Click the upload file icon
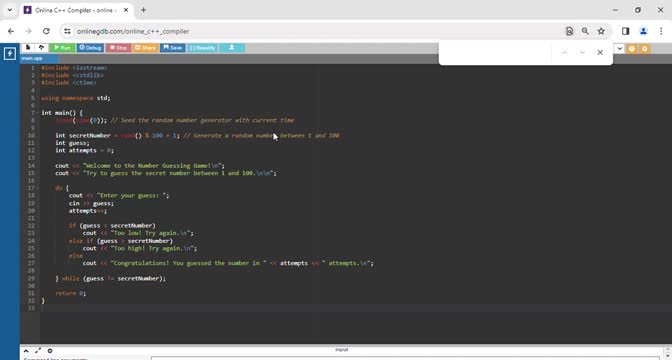Viewport: 672px width, 360px height. 41,48
